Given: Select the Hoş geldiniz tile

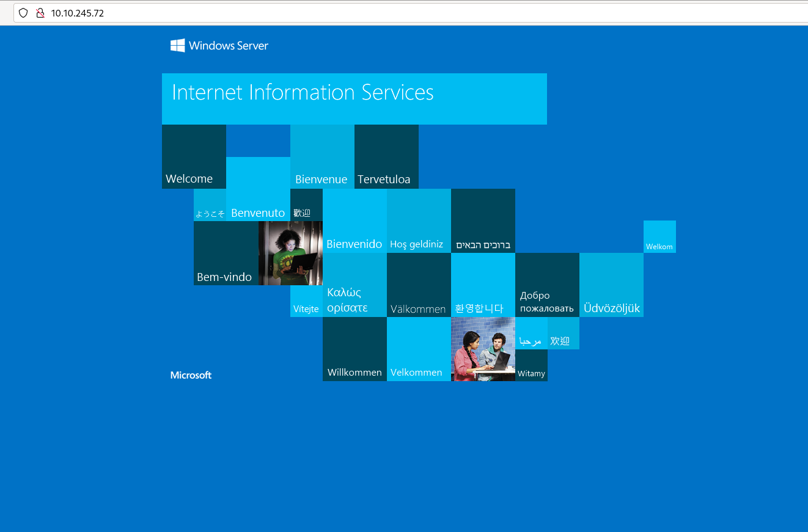Looking at the screenshot, I should tap(419, 220).
